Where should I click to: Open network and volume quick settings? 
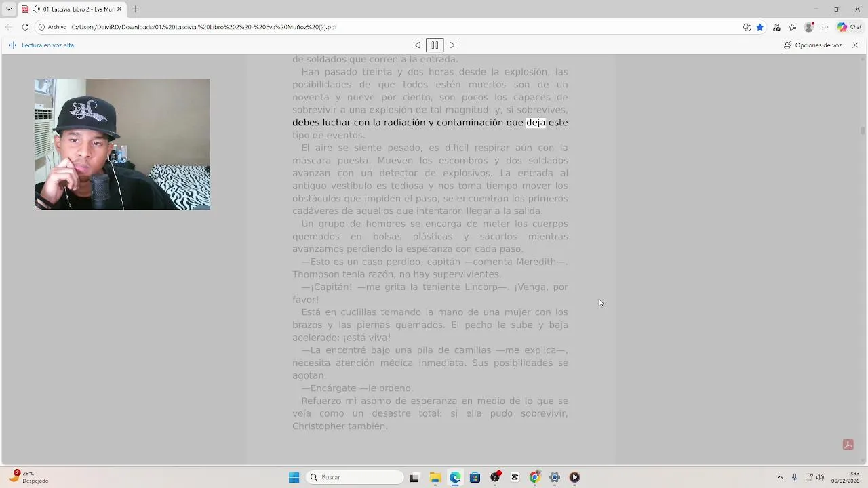pos(814,477)
